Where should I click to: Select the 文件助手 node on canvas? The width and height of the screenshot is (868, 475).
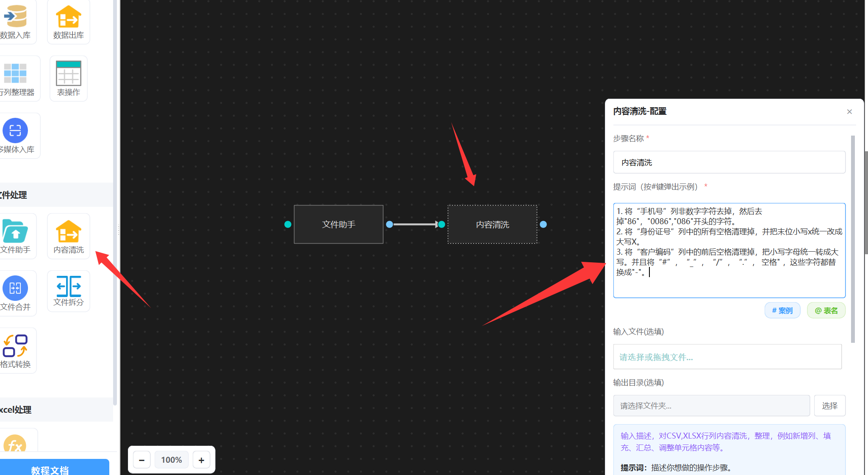(x=338, y=224)
